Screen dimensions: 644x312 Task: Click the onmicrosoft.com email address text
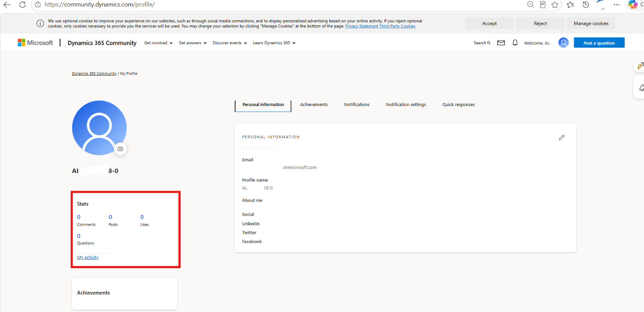(x=300, y=167)
